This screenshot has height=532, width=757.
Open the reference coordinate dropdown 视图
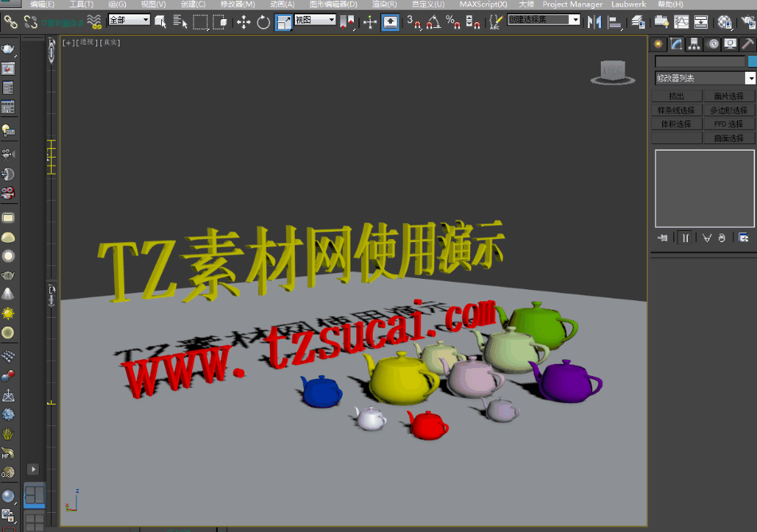(x=316, y=20)
